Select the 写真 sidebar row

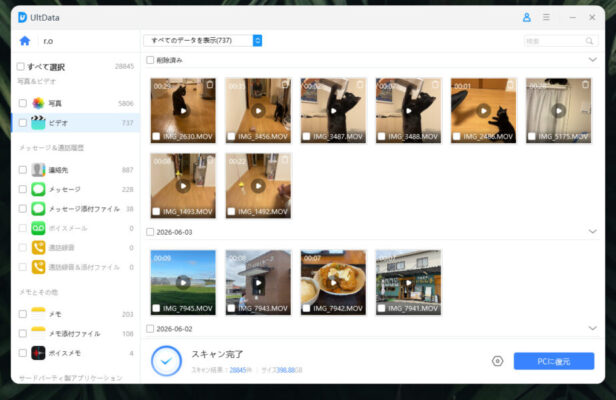(x=75, y=103)
